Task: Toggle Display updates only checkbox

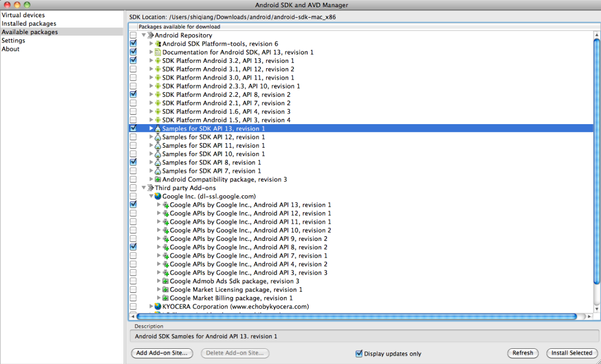Action: click(x=359, y=354)
